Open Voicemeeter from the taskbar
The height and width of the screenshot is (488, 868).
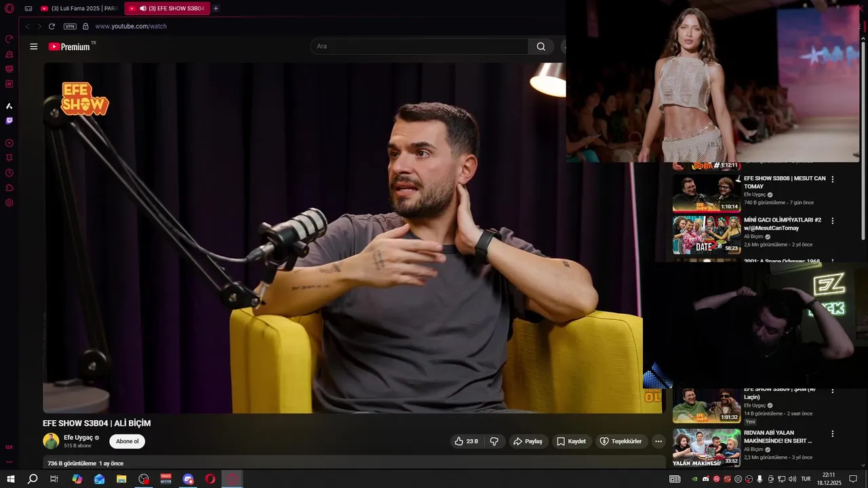point(165,479)
